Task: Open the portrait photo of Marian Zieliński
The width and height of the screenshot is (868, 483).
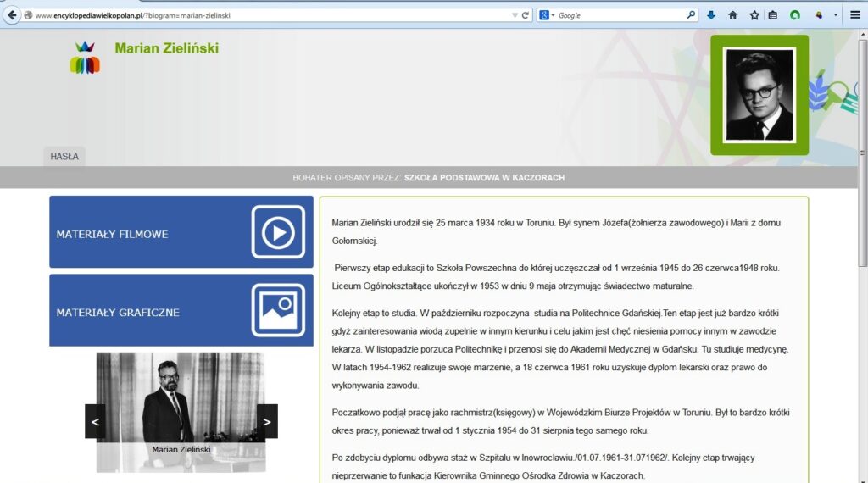Action: pyautogui.click(x=759, y=95)
